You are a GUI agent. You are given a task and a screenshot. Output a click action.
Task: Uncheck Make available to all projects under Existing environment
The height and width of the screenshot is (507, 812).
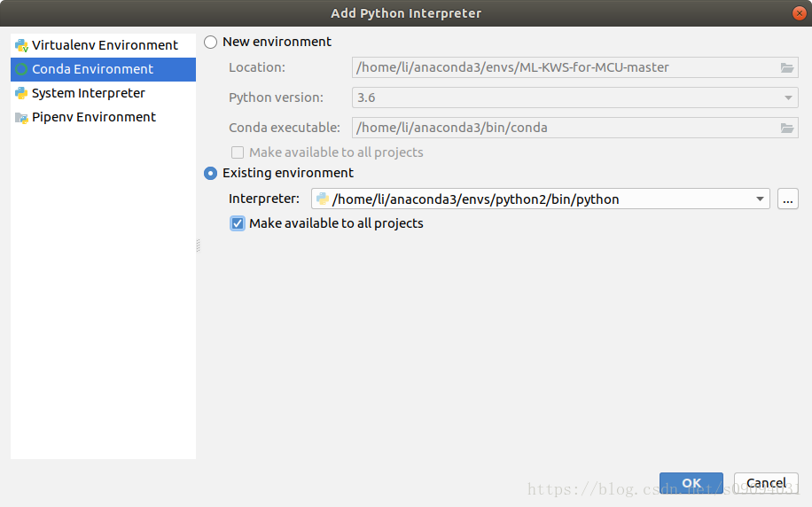point(238,223)
